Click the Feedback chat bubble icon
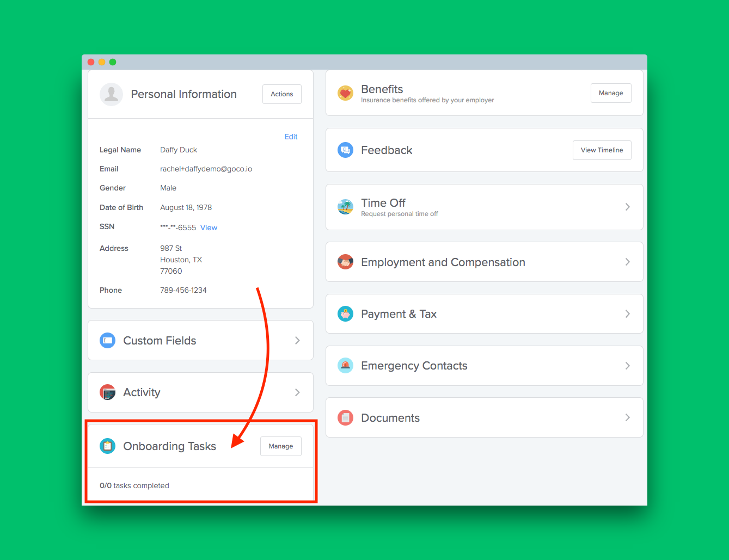The width and height of the screenshot is (729, 560). [345, 150]
